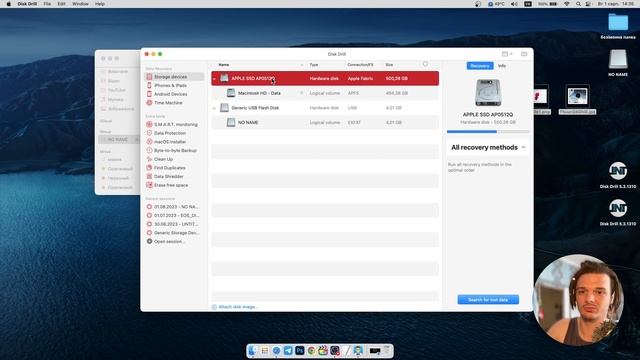Open the blue folder on the desktop
Viewport: 640px width, 360px height.
(x=618, y=26)
